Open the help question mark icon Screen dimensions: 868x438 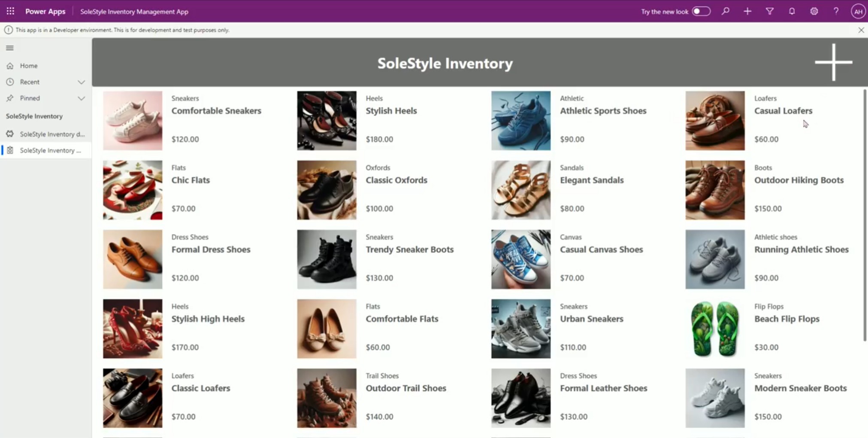pos(836,11)
